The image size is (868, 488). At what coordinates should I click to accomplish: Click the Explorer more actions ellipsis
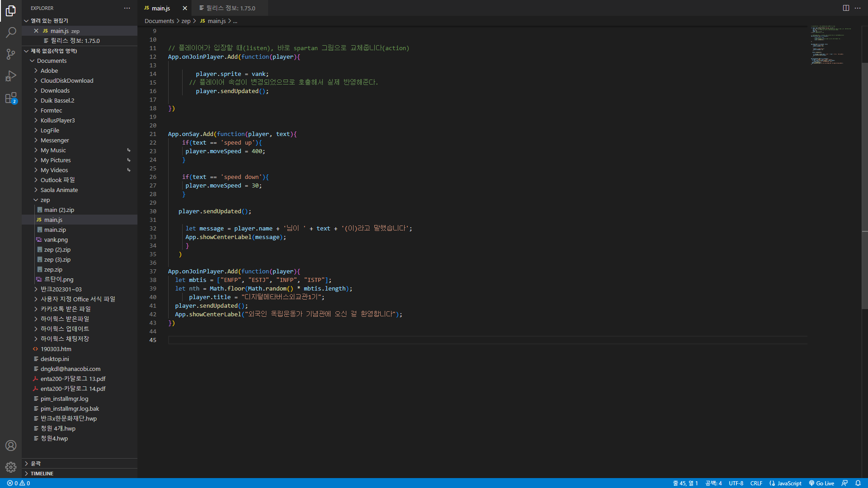[x=127, y=8]
